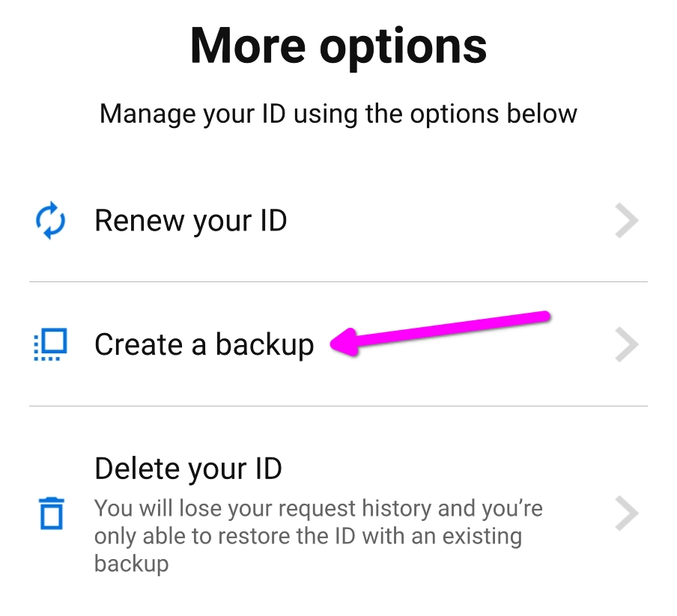
Task: Tap the "Delete your ID" title
Action: (x=188, y=469)
